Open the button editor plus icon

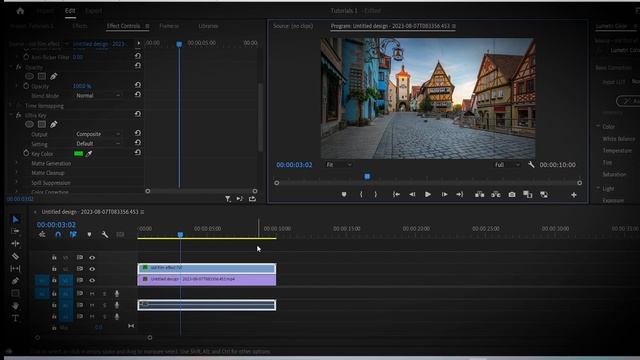coord(573,195)
